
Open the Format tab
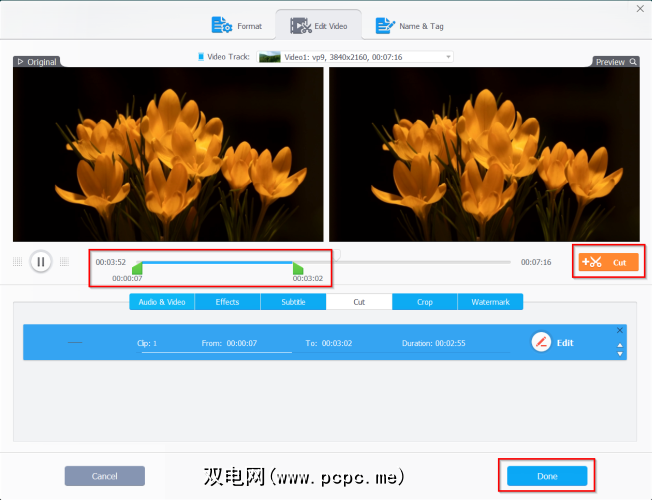point(237,26)
